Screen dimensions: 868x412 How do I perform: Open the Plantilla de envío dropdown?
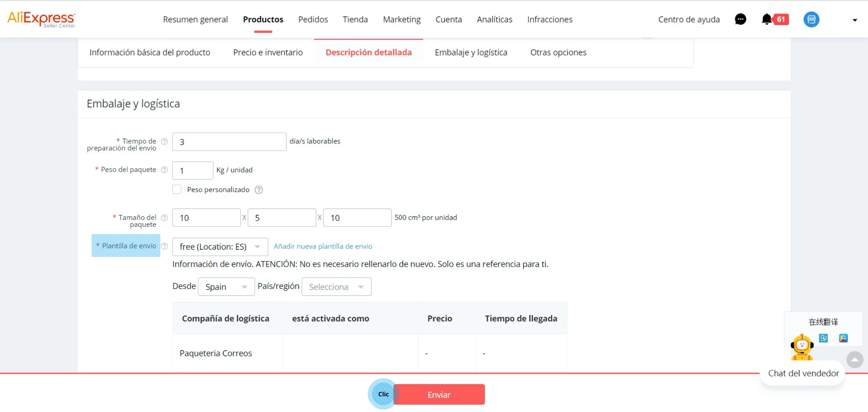(x=220, y=247)
